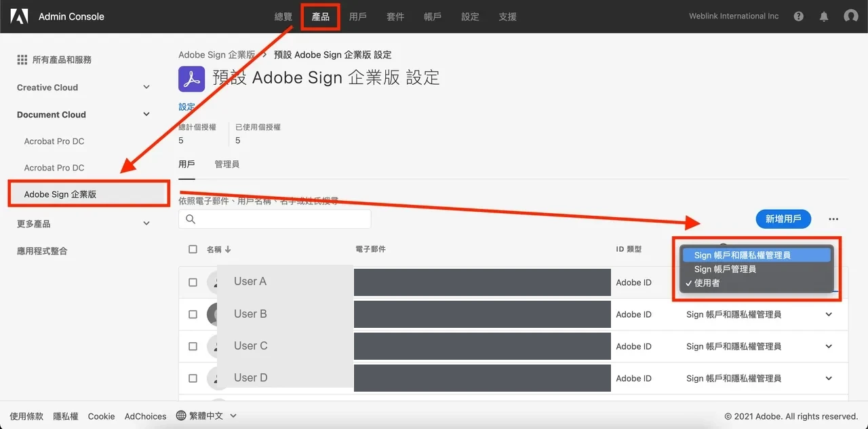
Task: Open 應用程式整合 in the sidebar
Action: click(x=42, y=250)
